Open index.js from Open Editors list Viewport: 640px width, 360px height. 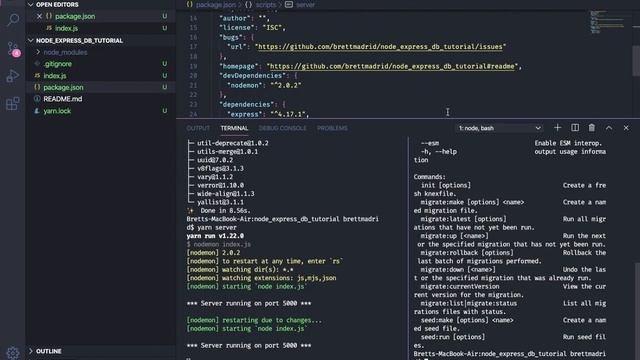coord(67,28)
